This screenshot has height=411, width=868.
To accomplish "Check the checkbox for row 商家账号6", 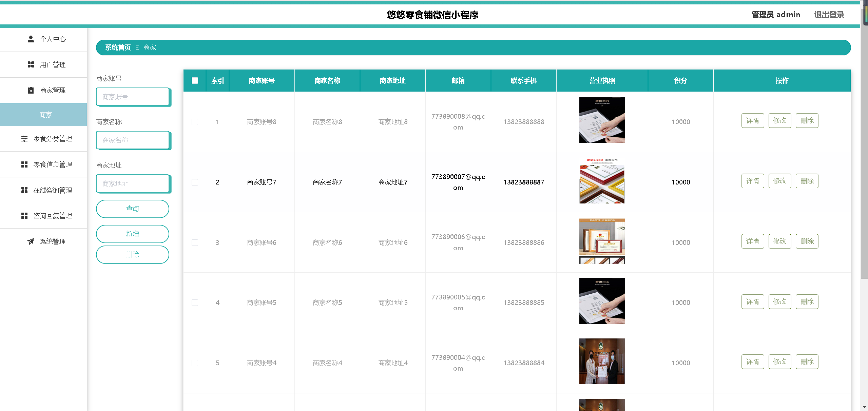I will (x=195, y=242).
